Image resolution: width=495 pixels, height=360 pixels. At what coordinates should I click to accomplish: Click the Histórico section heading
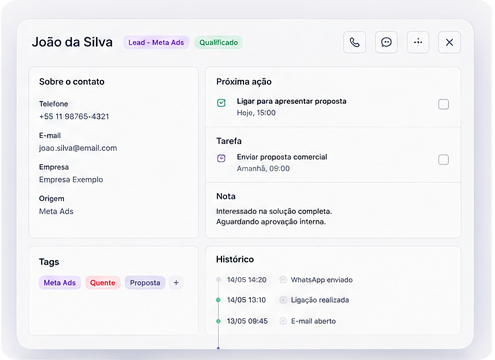tap(235, 259)
